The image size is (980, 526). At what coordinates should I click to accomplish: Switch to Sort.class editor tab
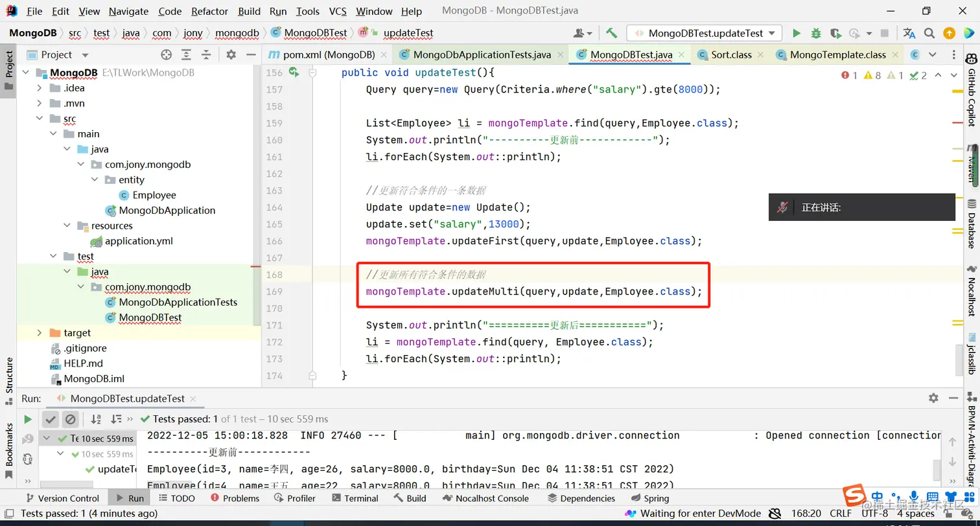tap(731, 55)
